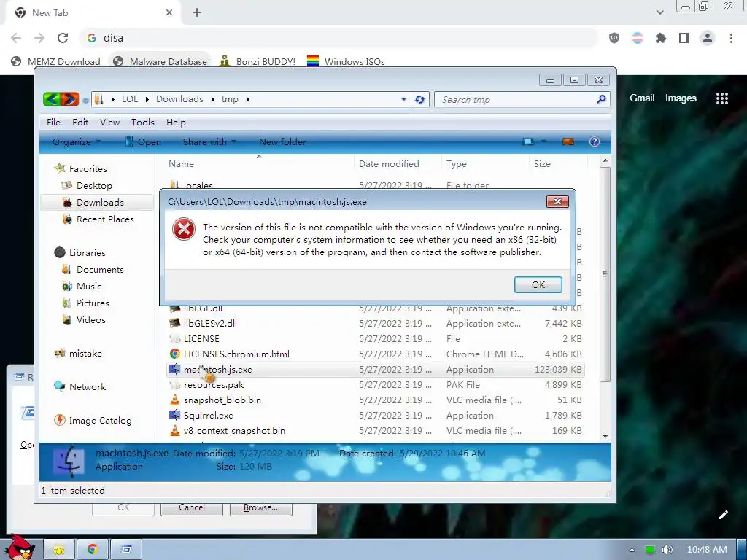This screenshot has width=747, height=560.
Task: Open the Gmail link
Action: point(642,98)
